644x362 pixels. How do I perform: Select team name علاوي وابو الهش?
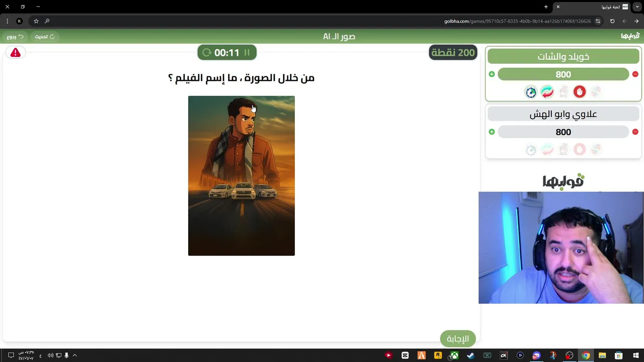(x=563, y=114)
